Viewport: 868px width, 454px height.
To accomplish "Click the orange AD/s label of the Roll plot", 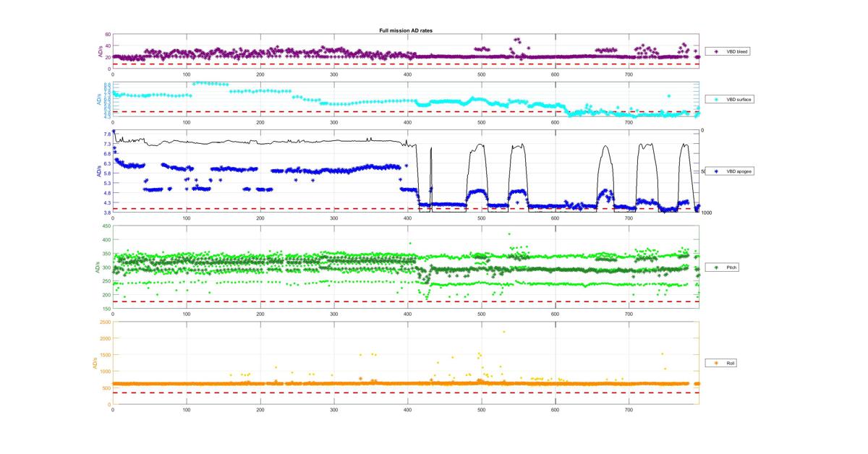I will (95, 363).
